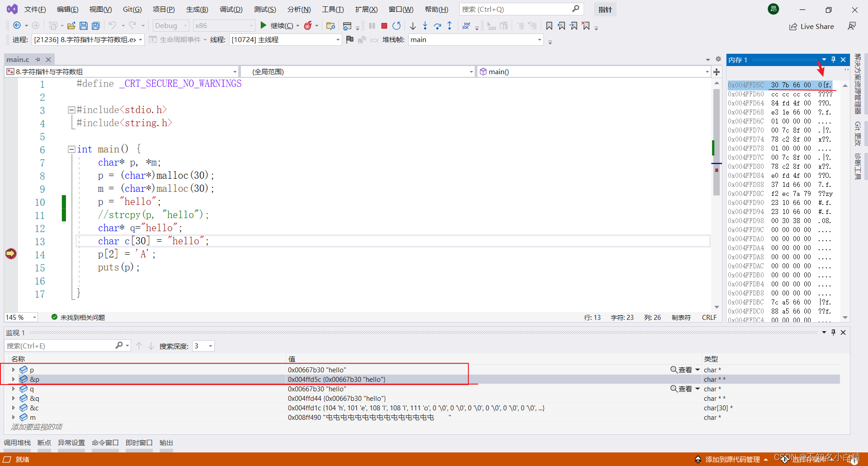Collapse the main() function block
This screenshot has width=868, height=466.
pyautogui.click(x=71, y=149)
